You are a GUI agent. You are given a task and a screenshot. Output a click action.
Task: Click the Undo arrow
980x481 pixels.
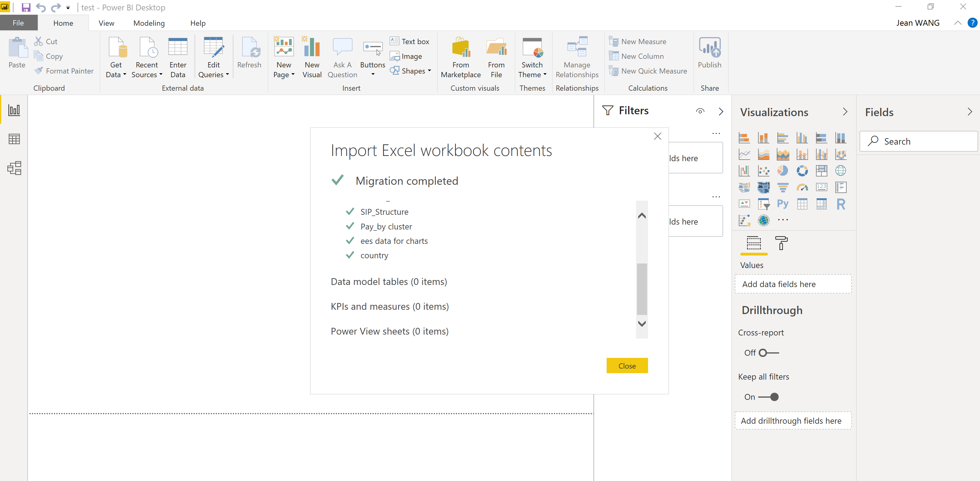click(41, 7)
